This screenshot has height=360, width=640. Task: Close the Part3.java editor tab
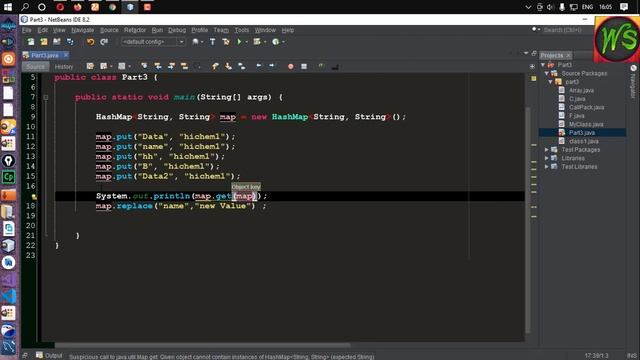[66, 55]
